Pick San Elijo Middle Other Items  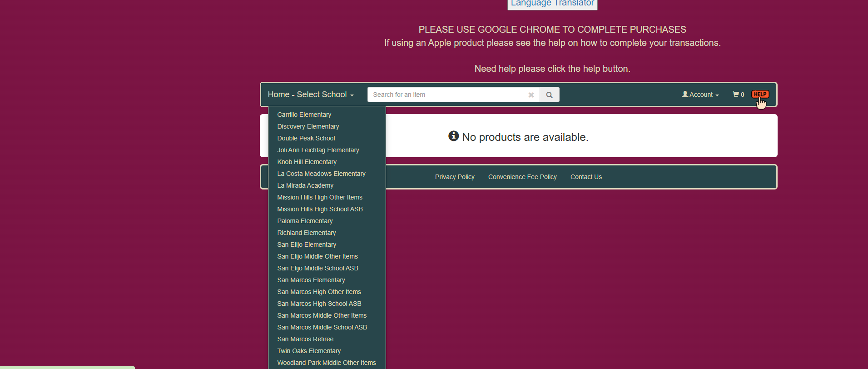317,256
